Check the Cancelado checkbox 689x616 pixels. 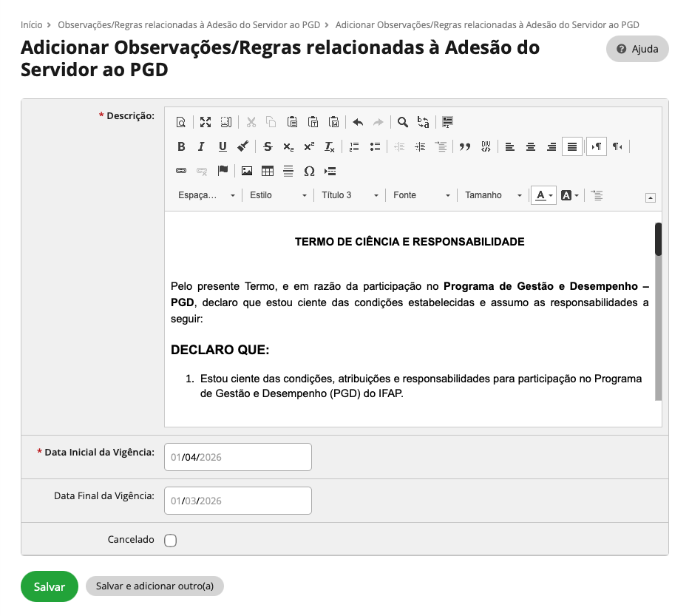[171, 541]
